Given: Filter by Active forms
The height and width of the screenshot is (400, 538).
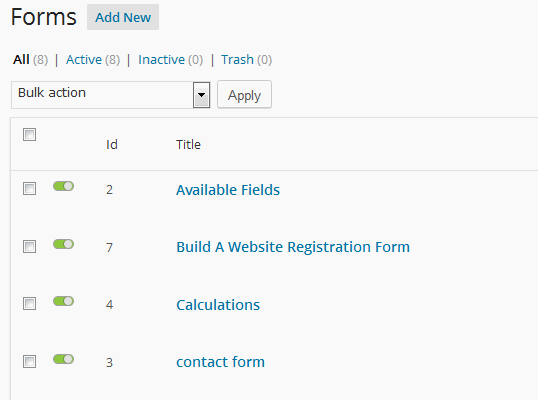Looking at the screenshot, I should click(x=84, y=60).
